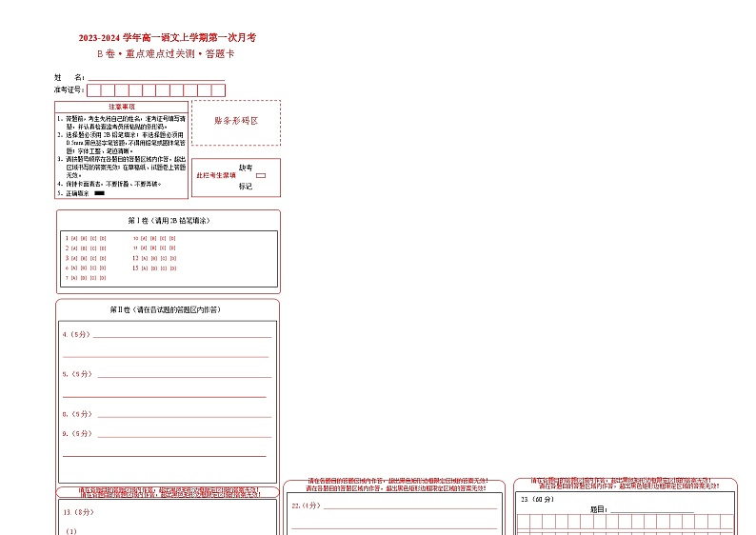Click the answer line beside 5.(5分)
Viewport: 756px width, 535px height.
(x=185, y=375)
